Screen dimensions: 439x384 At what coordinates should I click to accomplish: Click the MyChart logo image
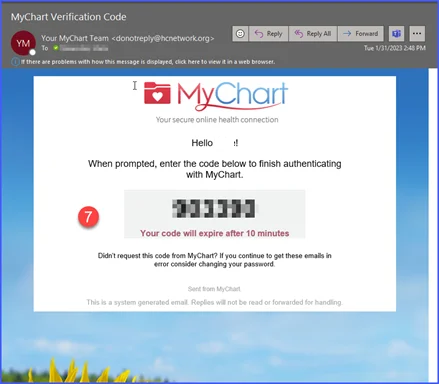click(216, 96)
